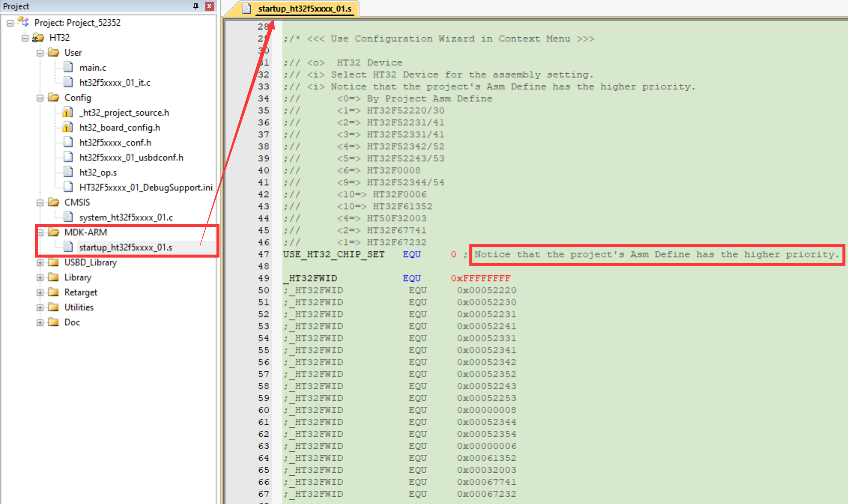Select startup_ht32f5xxxx_01.s in project tree
This screenshot has width=848, height=504.
click(x=125, y=247)
